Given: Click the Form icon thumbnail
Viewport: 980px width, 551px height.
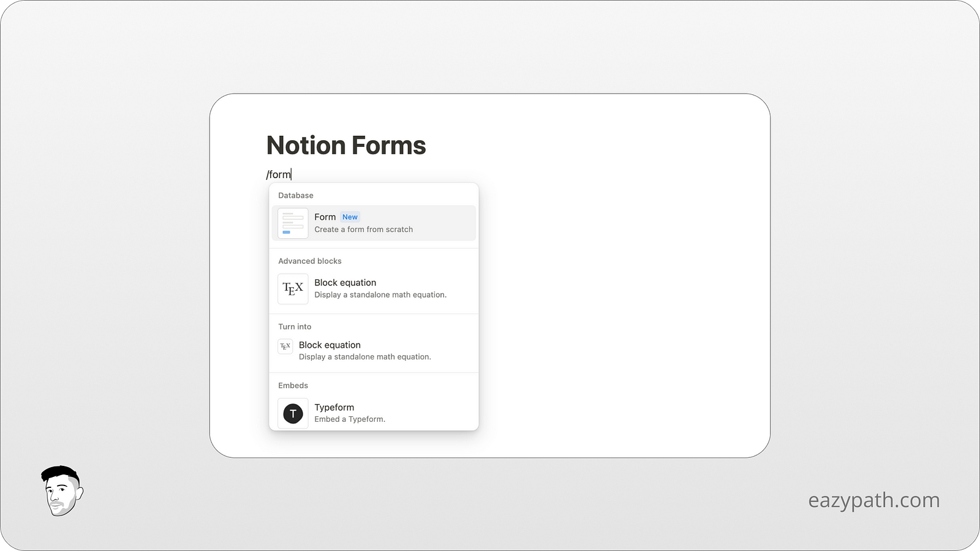Looking at the screenshot, I should click(x=293, y=223).
